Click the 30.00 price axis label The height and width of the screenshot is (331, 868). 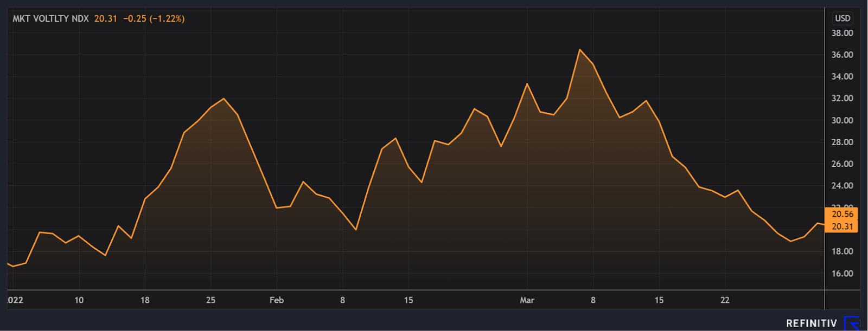coord(843,120)
